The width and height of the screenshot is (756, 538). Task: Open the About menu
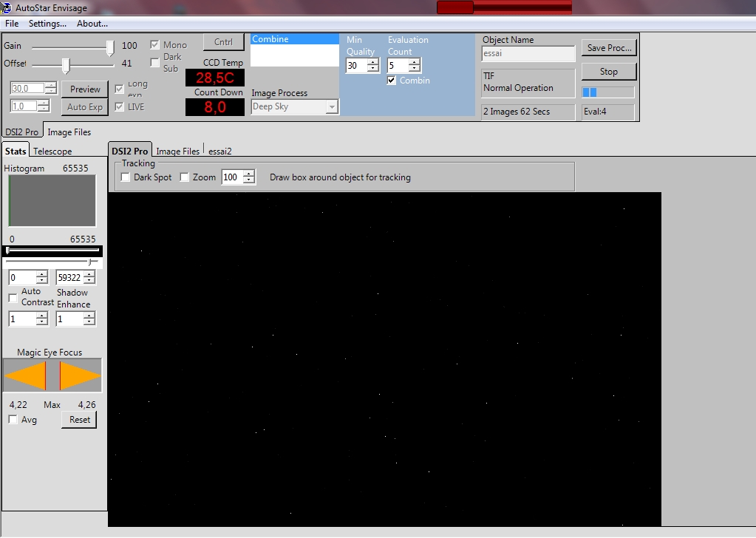pyautogui.click(x=92, y=23)
